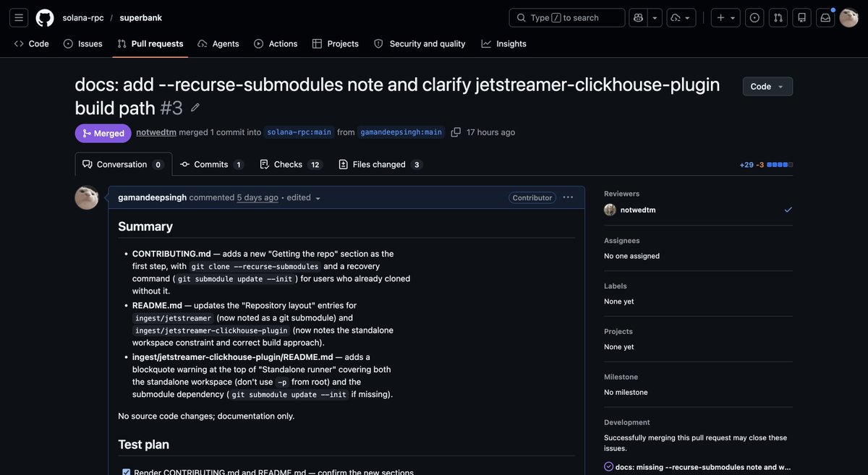Open the Pull requests tab
Image resolution: width=868 pixels, height=475 pixels.
[x=150, y=43]
